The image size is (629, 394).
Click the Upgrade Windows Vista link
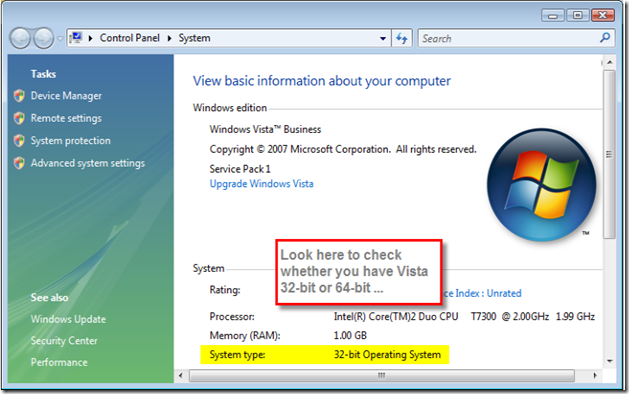coord(262,184)
